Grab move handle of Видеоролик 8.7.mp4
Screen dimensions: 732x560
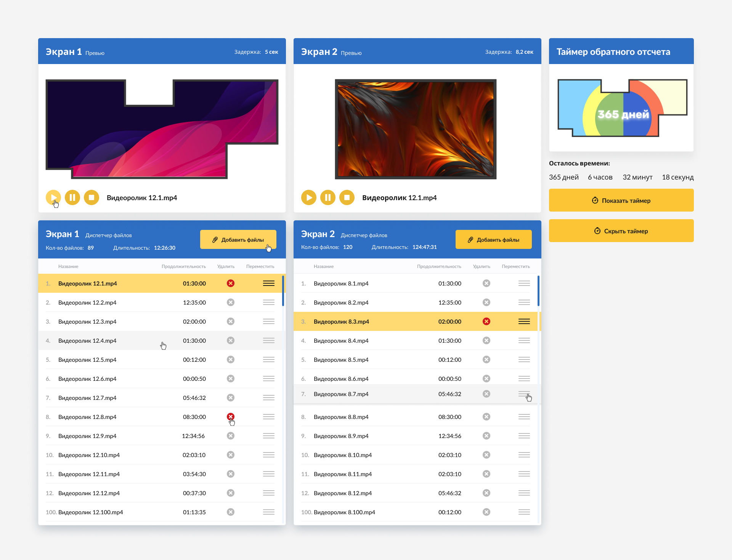pyautogui.click(x=524, y=394)
